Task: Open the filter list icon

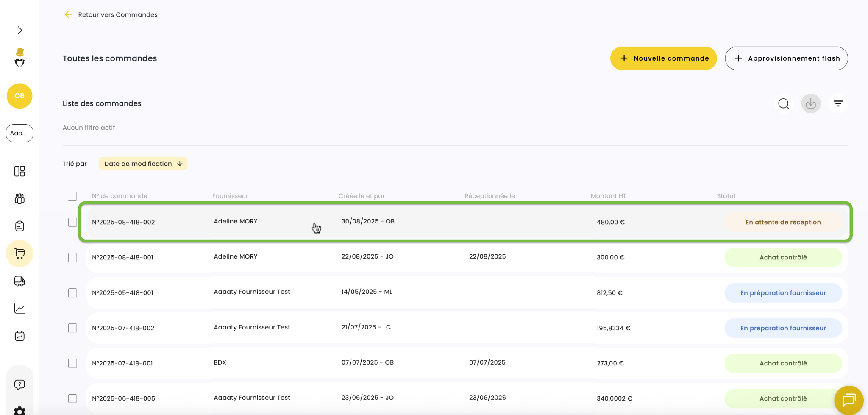Action: [x=838, y=103]
